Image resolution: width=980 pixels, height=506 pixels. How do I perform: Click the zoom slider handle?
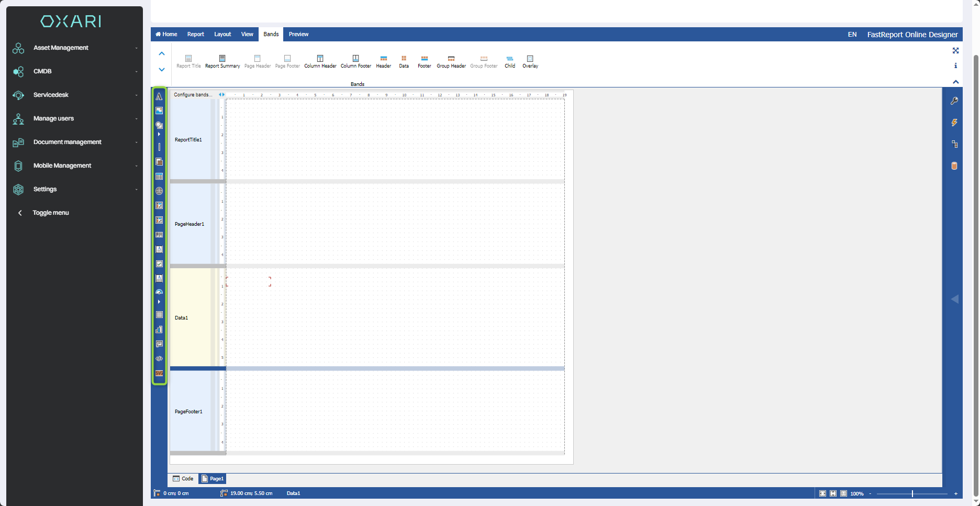point(912,493)
